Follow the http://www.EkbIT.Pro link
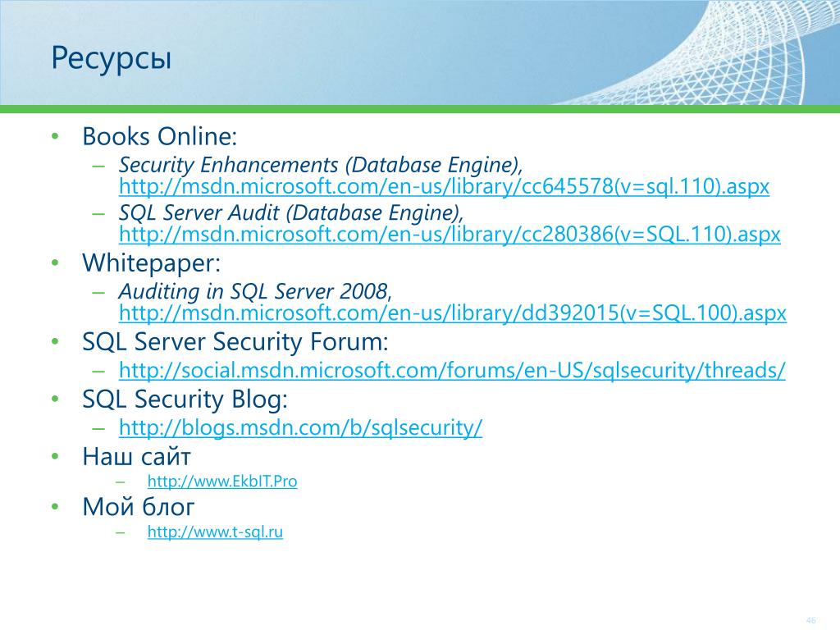The height and width of the screenshot is (630, 840). coord(222,481)
